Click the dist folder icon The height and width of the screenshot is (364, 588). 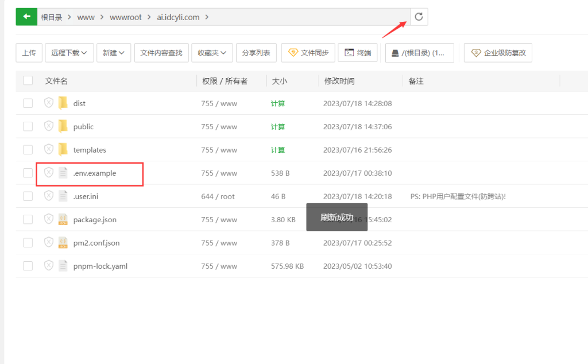pyautogui.click(x=63, y=103)
